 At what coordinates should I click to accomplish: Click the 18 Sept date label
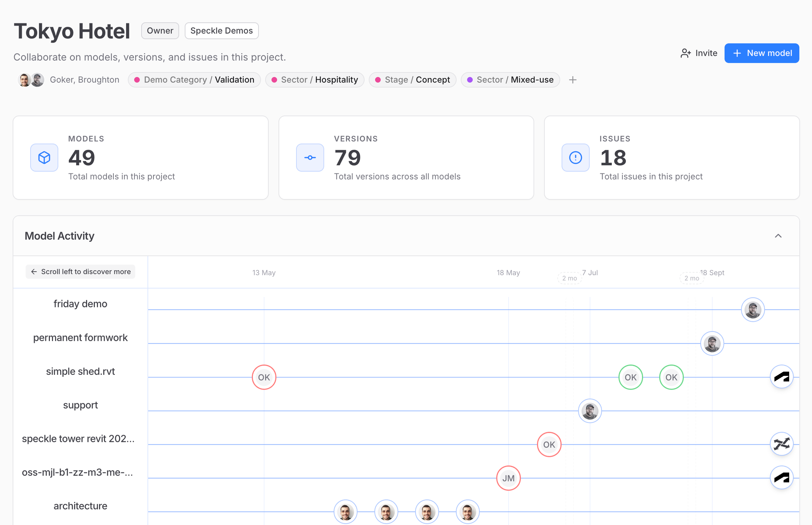pos(712,273)
